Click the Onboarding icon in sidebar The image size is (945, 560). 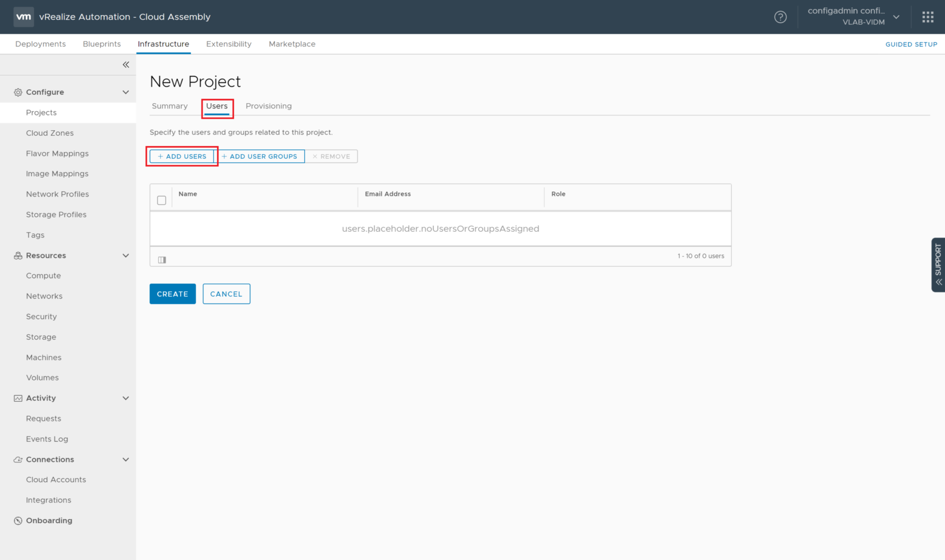coord(18,521)
